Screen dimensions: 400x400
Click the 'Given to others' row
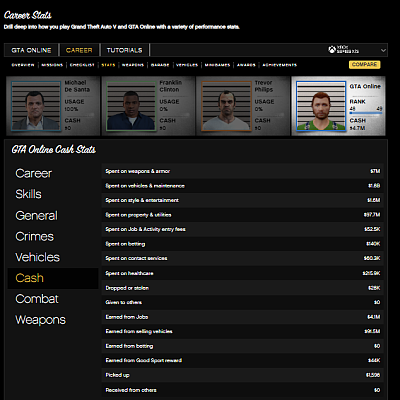tap(243, 302)
